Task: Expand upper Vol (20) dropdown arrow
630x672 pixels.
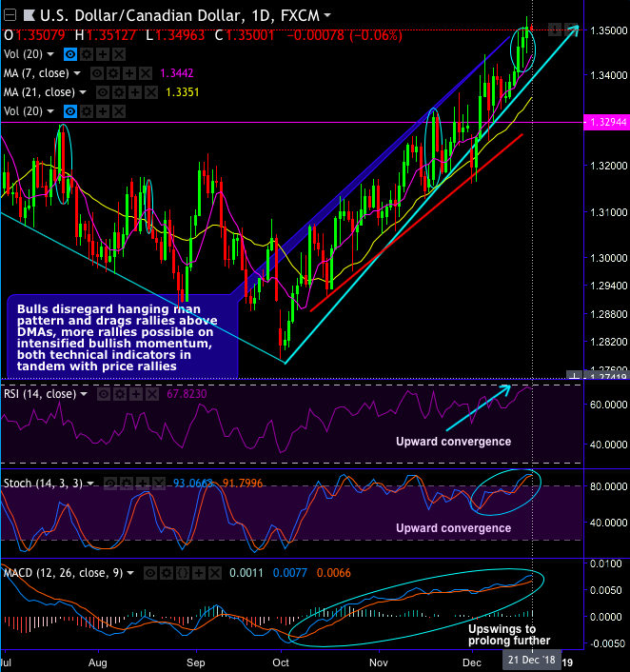Action: [50, 54]
